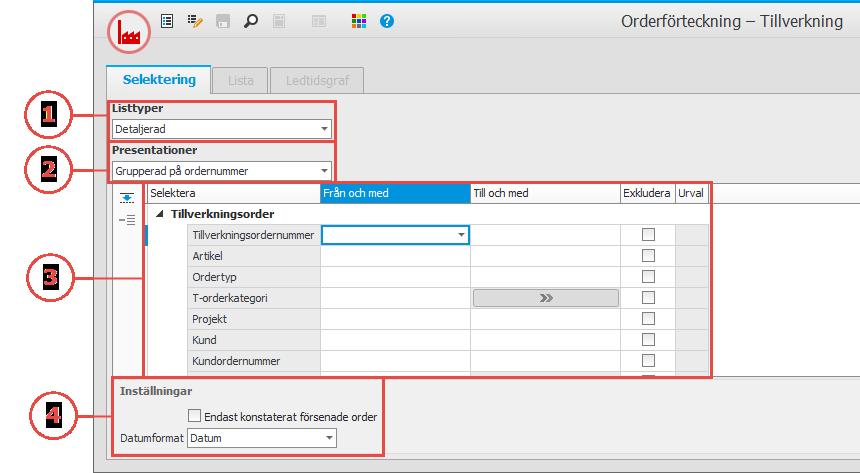This screenshot has height=473, width=860.
Task: Click the Urval cell for Tillverkningsordernummer
Action: [692, 235]
